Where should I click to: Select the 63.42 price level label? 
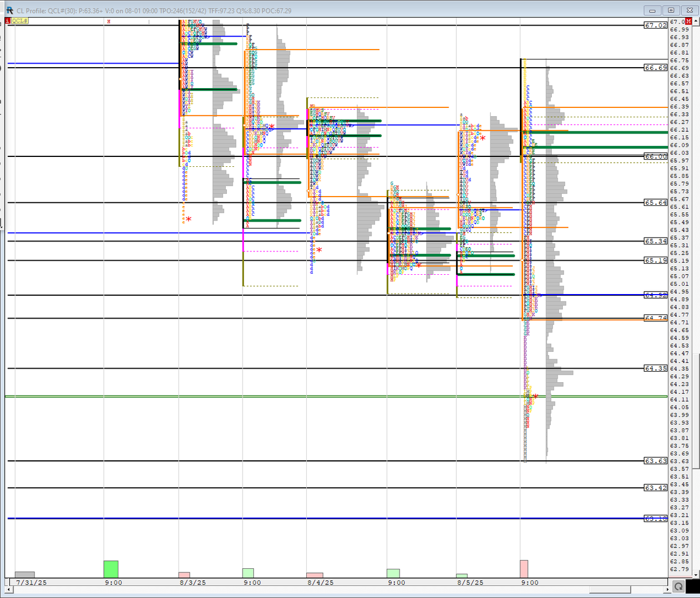coord(655,488)
